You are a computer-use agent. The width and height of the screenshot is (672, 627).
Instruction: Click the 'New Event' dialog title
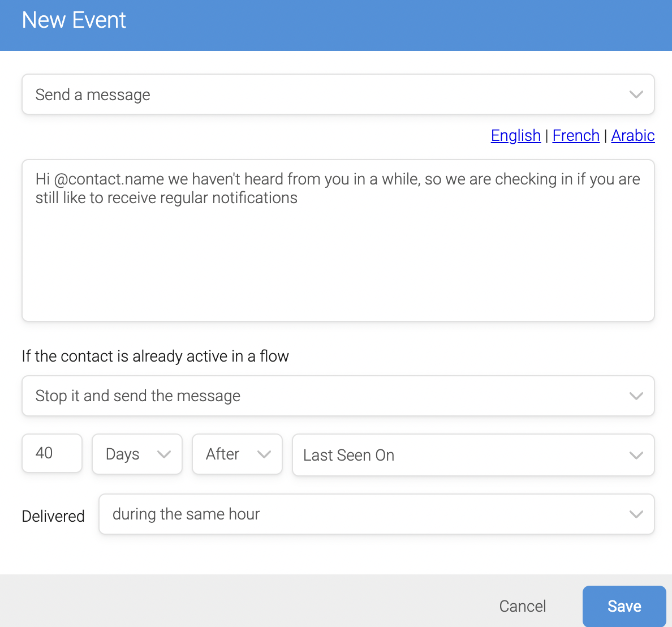(74, 20)
